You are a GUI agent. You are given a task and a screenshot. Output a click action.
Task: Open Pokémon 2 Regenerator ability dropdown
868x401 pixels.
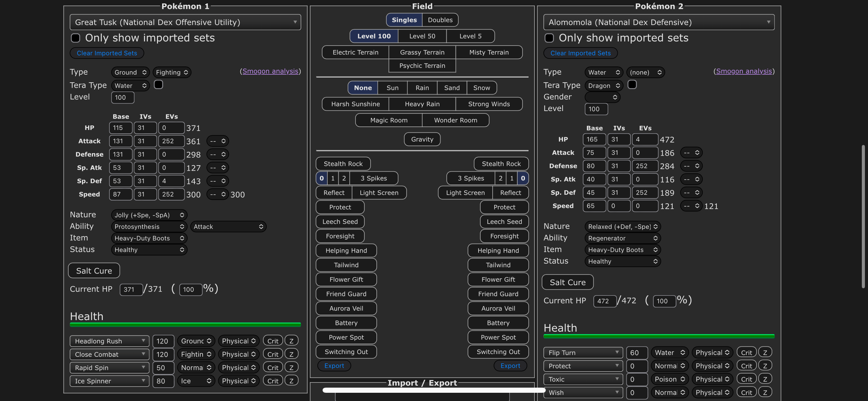(623, 239)
